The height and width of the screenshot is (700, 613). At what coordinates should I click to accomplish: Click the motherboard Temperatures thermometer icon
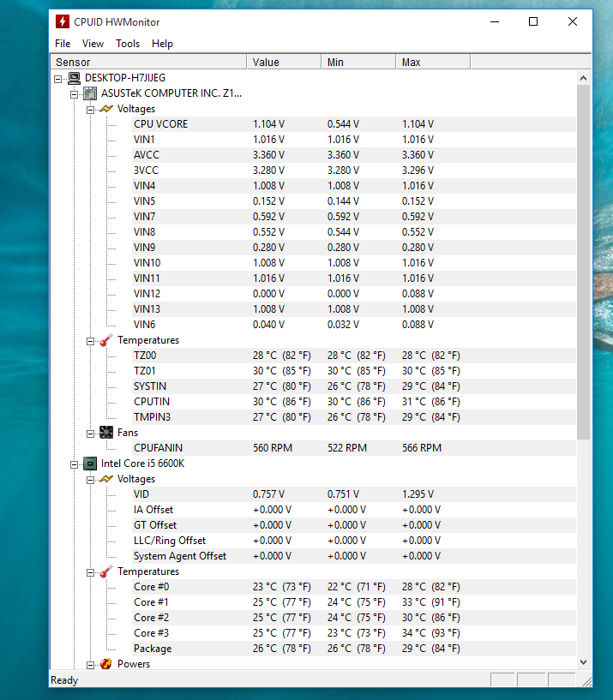(x=106, y=340)
